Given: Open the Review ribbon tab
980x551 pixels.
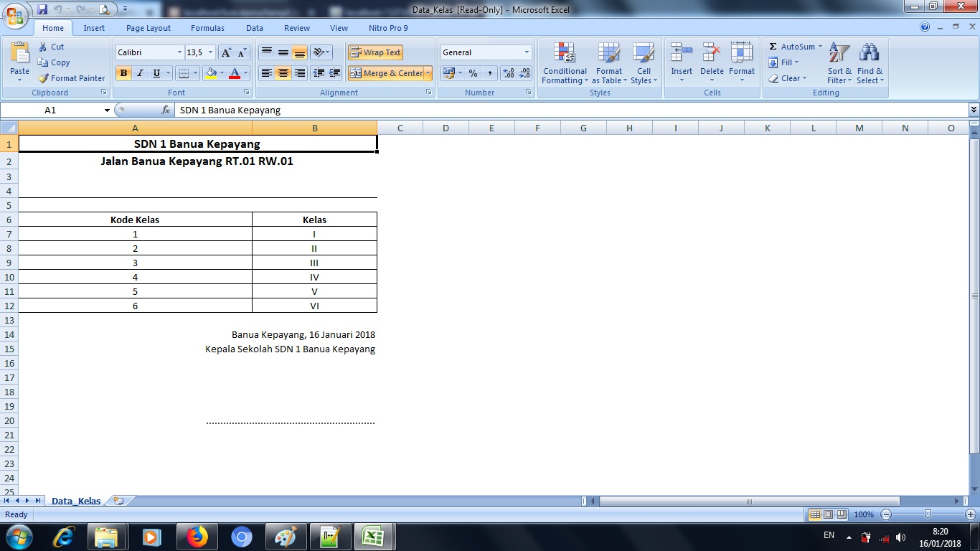Looking at the screenshot, I should [296, 27].
